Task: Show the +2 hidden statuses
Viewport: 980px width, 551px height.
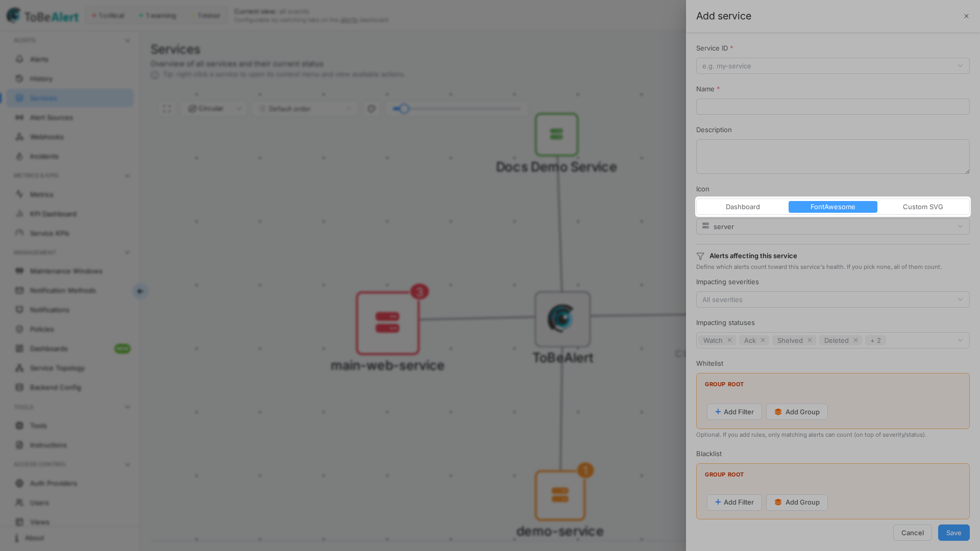Action: [875, 340]
